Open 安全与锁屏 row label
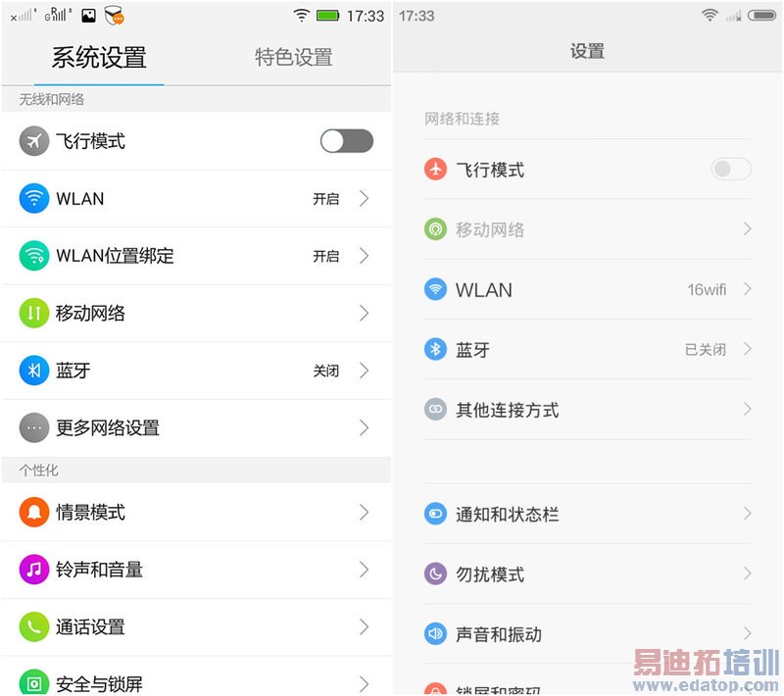Viewport: 784px width, 696px height. (99, 684)
